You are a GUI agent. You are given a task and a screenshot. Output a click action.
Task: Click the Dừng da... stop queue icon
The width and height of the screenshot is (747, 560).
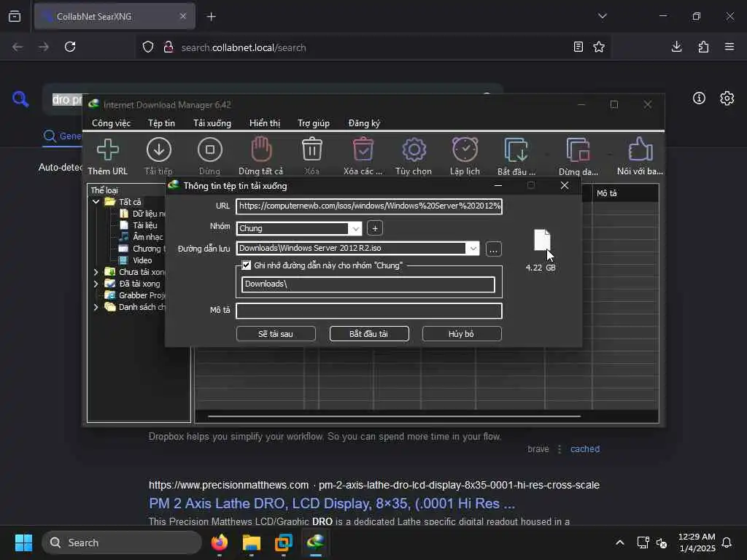click(x=578, y=156)
